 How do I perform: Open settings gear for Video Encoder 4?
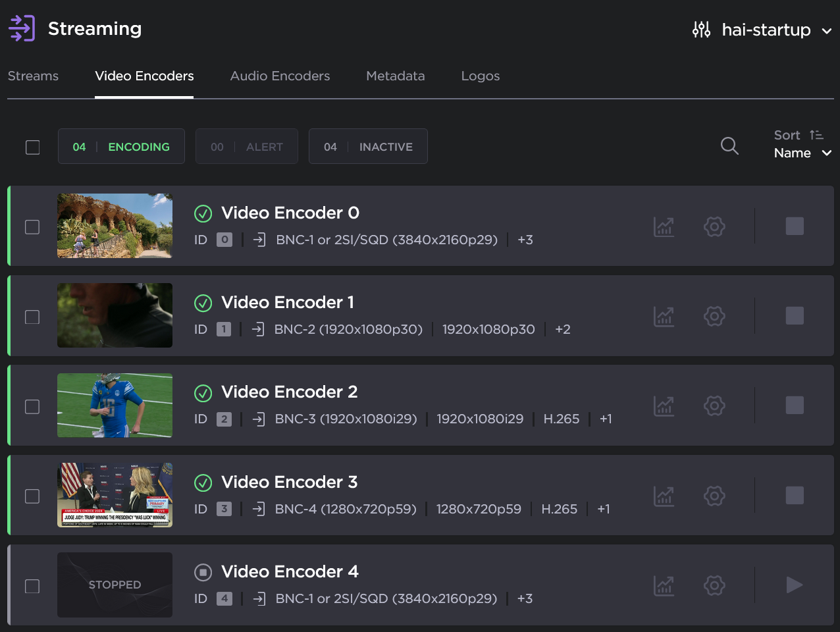pos(714,585)
